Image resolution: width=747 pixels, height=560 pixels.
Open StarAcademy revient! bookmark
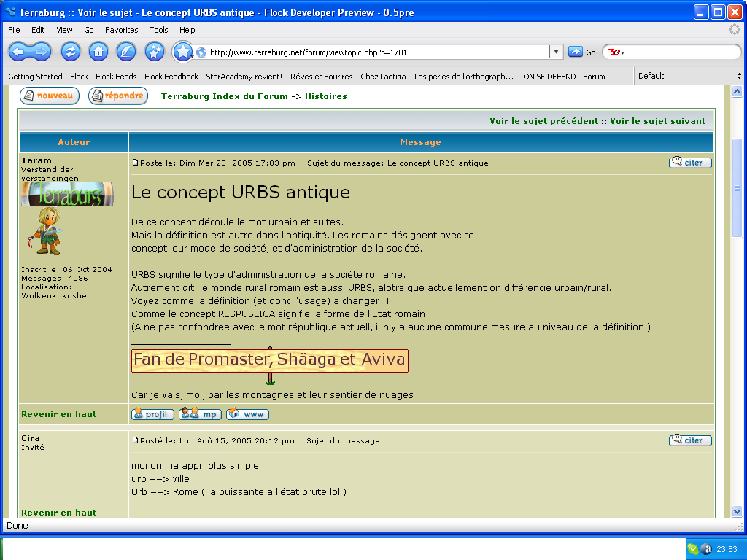[x=244, y=77]
